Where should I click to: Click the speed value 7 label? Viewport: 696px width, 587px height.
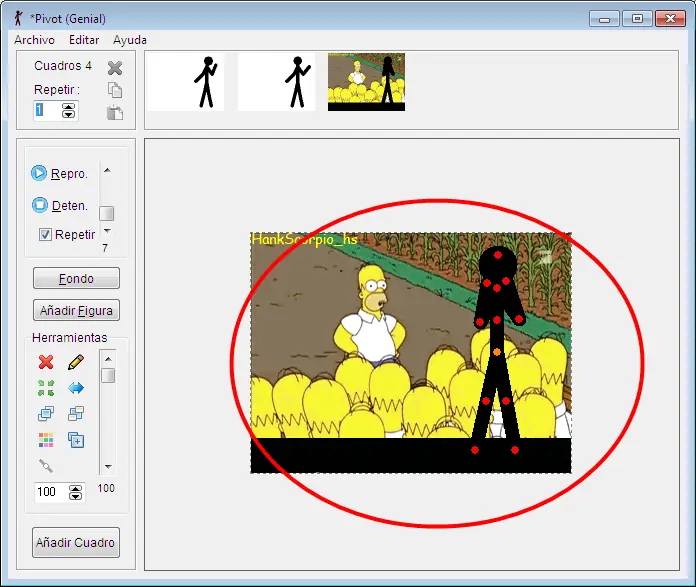tap(105, 248)
